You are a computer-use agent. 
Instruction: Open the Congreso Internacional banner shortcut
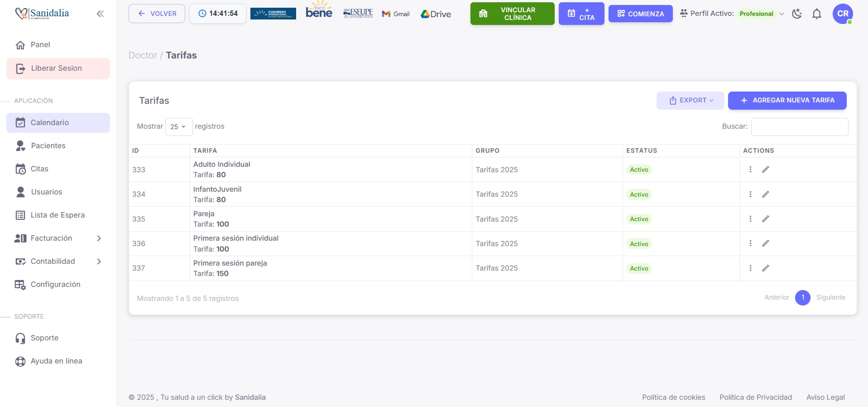click(x=273, y=14)
